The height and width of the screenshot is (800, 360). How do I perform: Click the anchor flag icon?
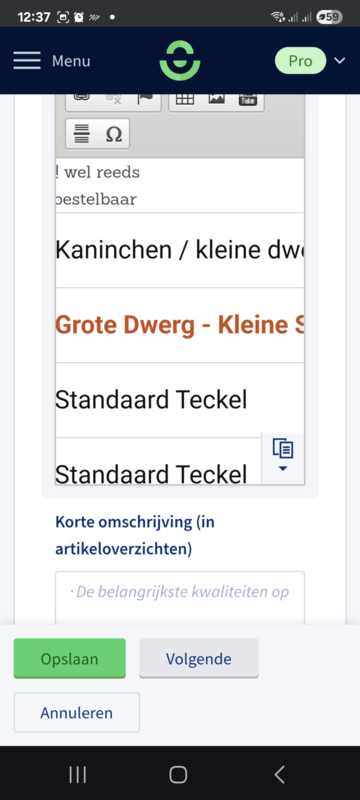click(145, 98)
